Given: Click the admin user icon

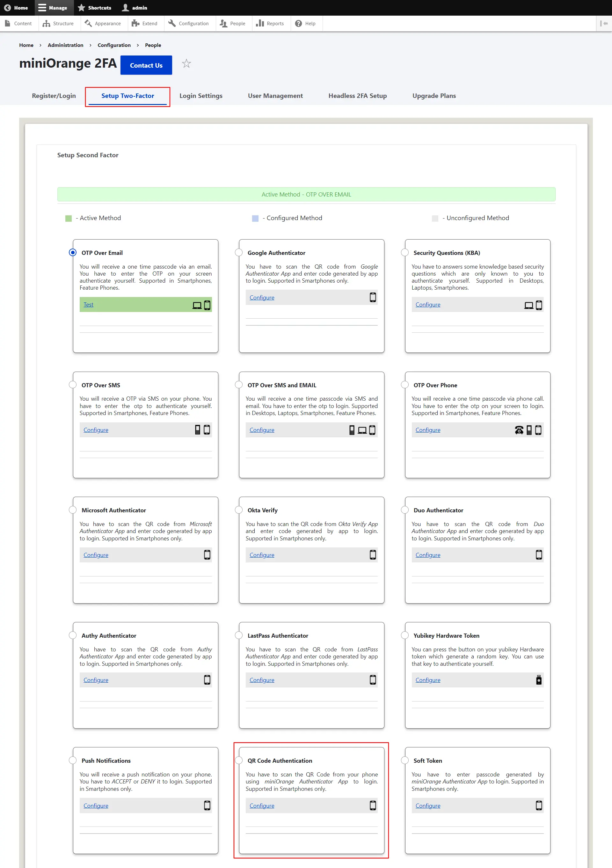Looking at the screenshot, I should [125, 8].
